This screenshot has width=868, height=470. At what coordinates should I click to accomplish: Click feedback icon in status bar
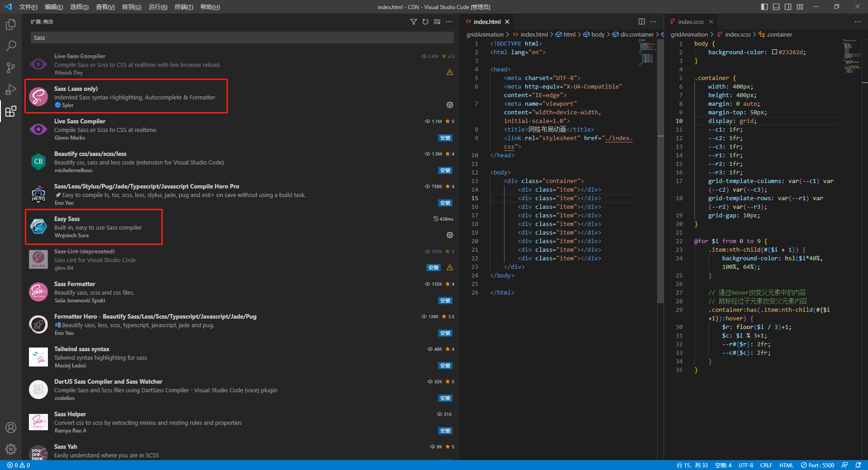point(844,465)
